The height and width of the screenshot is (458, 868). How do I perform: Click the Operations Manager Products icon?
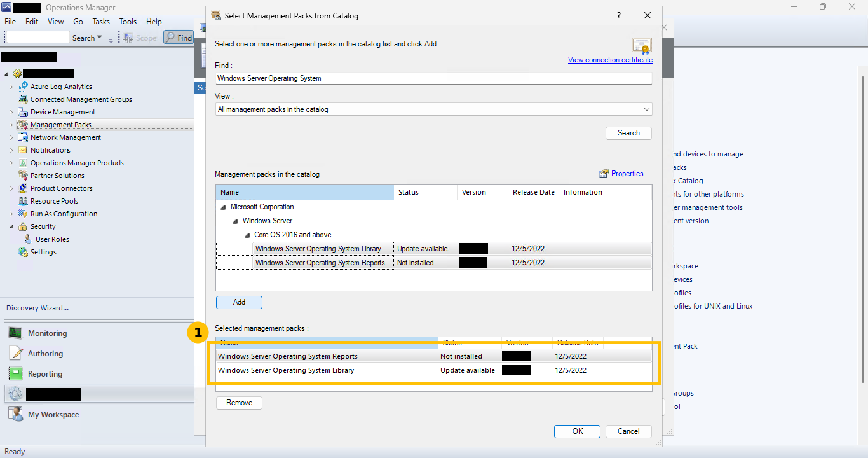(x=23, y=163)
